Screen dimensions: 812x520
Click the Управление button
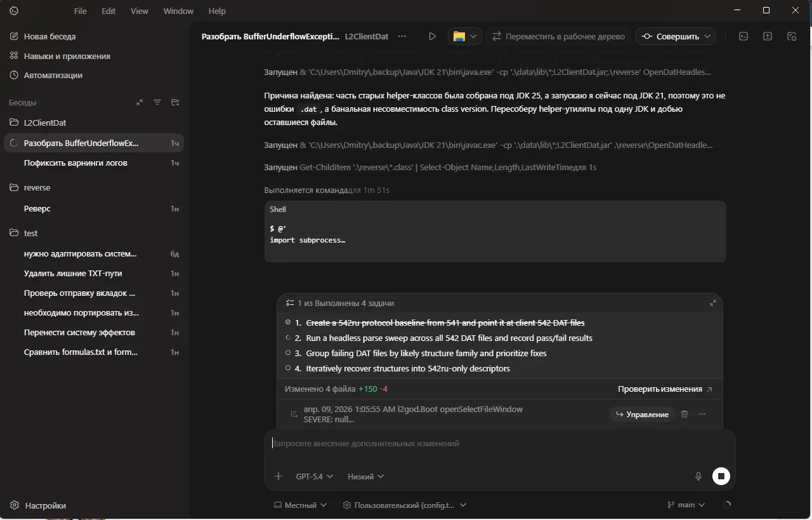(642, 414)
